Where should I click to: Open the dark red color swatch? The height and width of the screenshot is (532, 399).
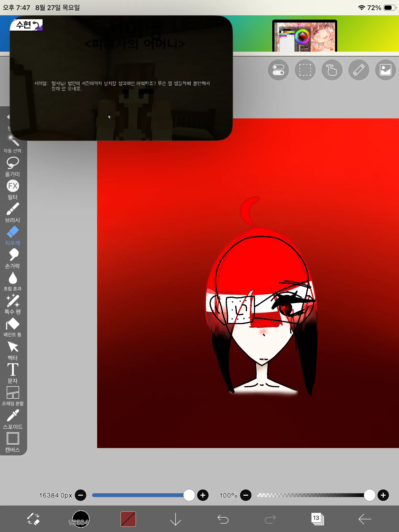pos(128,519)
